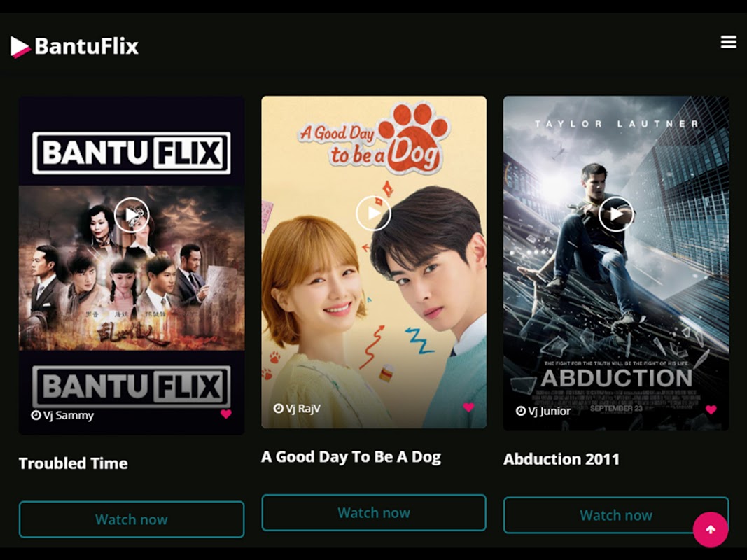Tap the pink scroll-to-top arrow button
The image size is (747, 560).
(x=711, y=529)
